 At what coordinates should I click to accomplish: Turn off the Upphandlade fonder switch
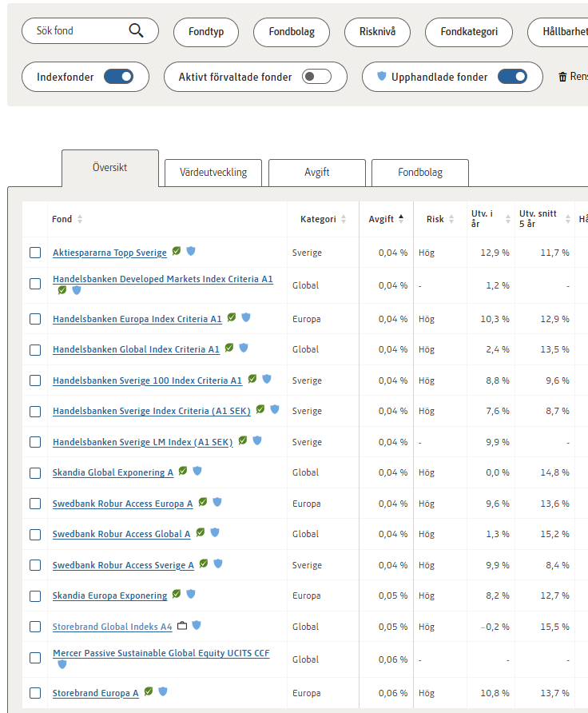(x=512, y=78)
